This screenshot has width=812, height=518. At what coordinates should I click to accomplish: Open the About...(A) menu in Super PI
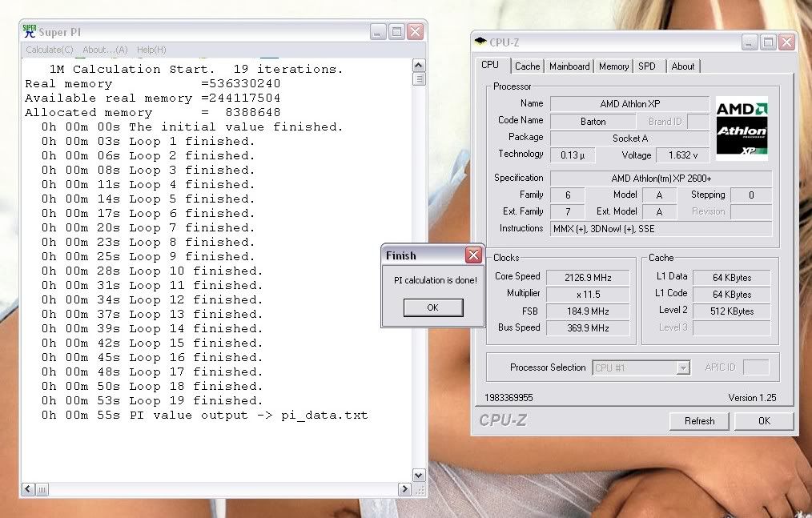105,50
